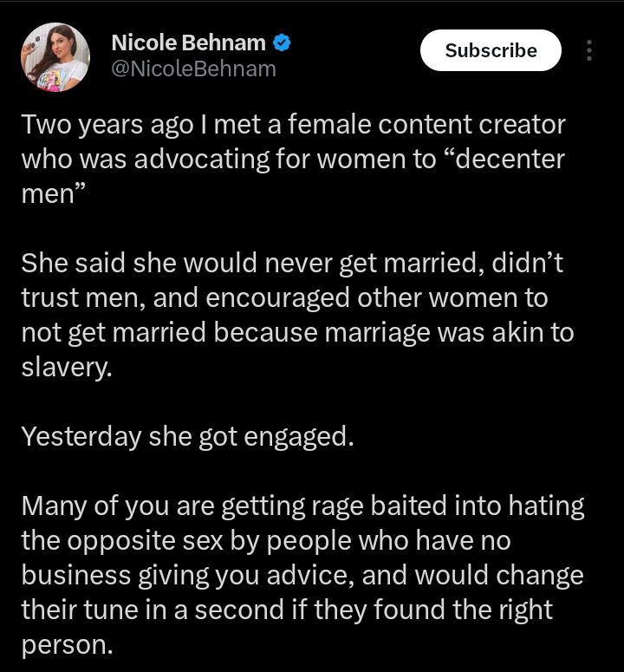Open the three-dot more options menu
Viewport: 624px width, 672px height.
click(589, 50)
